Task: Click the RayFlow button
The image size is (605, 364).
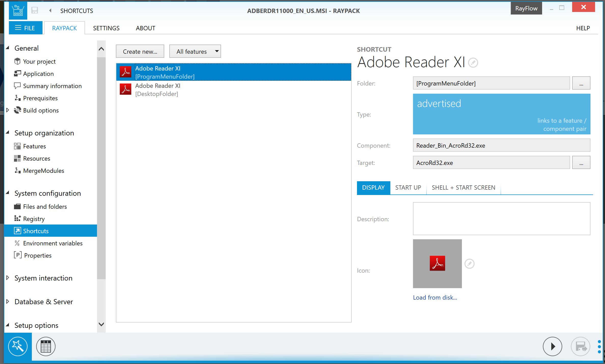Action: coord(526,8)
